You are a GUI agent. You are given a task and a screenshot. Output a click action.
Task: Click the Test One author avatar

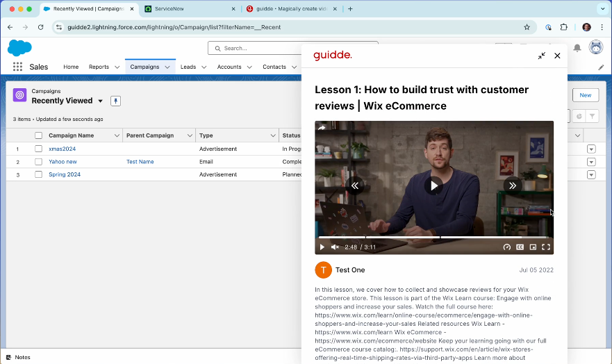coord(323,270)
